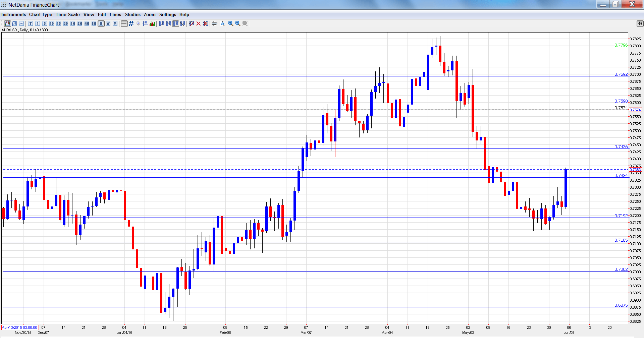The height and width of the screenshot is (362, 644).
Task: Open the Studies menu
Action: point(132,14)
